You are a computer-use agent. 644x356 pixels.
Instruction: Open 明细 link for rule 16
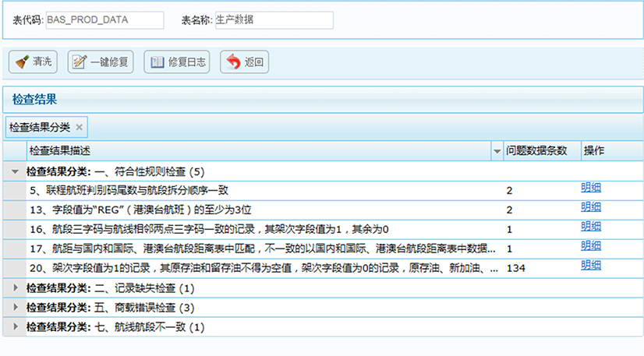point(591,227)
